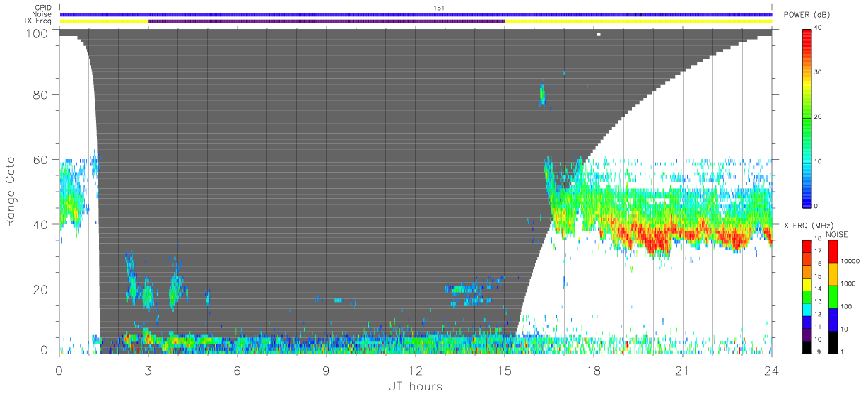Image resolution: width=868 pixels, height=401 pixels.
Task: Select the NOISE legend title
Action: tap(838, 233)
